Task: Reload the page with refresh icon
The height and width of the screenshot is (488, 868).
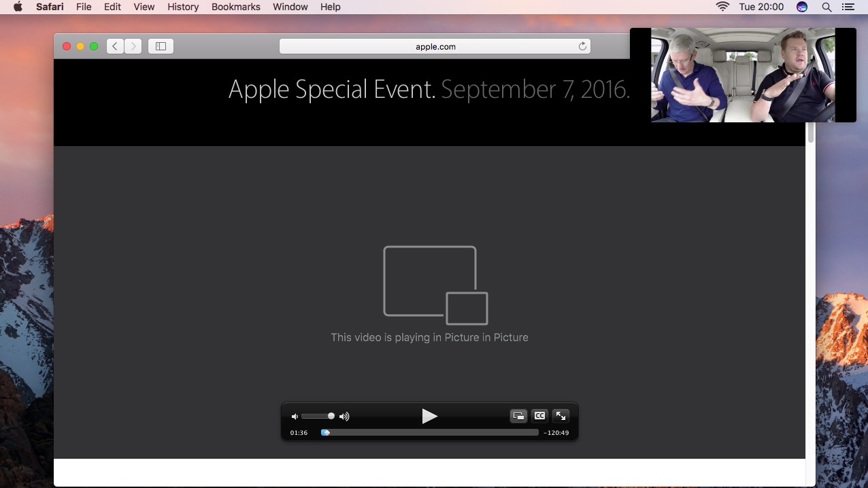Action: pyautogui.click(x=582, y=46)
